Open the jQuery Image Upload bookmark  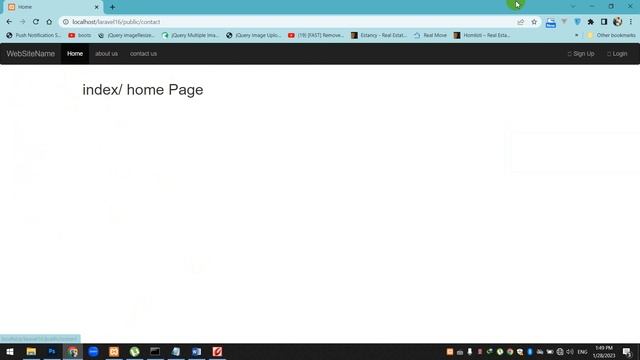[254, 36]
